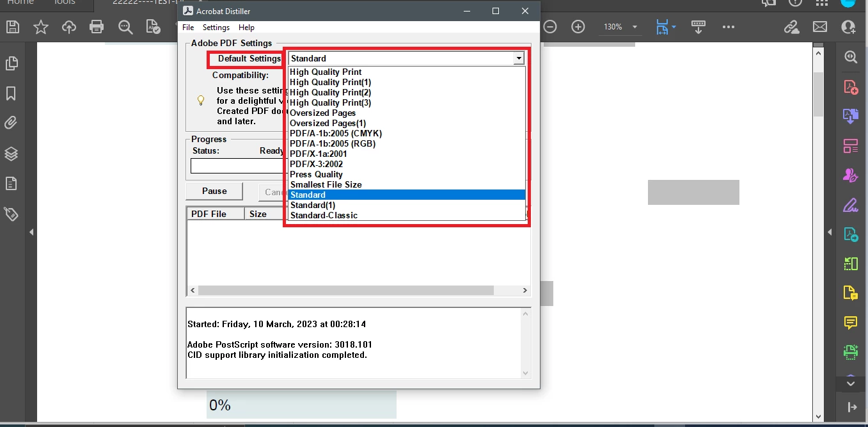Open Page Thumbnails panel in left sidebar
Screen dimensions: 868x427
[11, 63]
